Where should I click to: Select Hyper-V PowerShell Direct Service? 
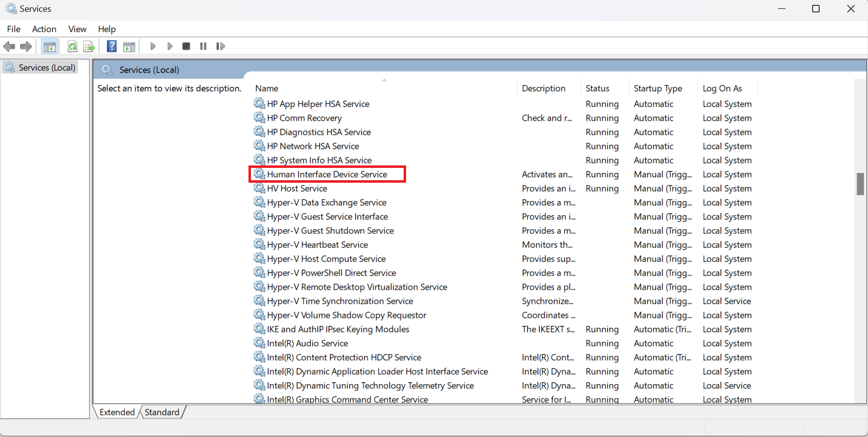[331, 273]
